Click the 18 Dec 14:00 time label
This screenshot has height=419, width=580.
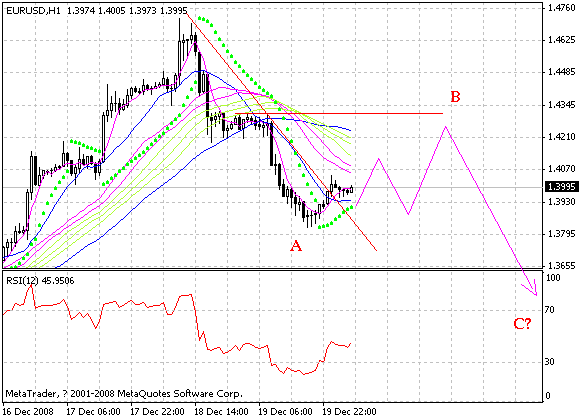(x=222, y=412)
